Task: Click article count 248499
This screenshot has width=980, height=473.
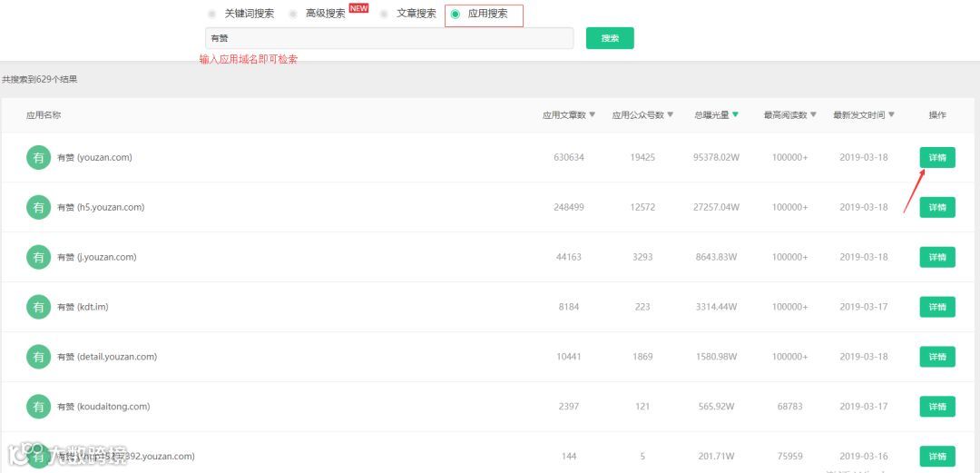Action: (x=569, y=207)
